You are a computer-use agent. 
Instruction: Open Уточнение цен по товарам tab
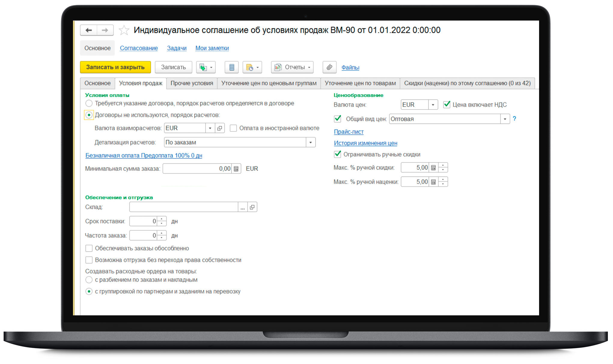pos(360,83)
